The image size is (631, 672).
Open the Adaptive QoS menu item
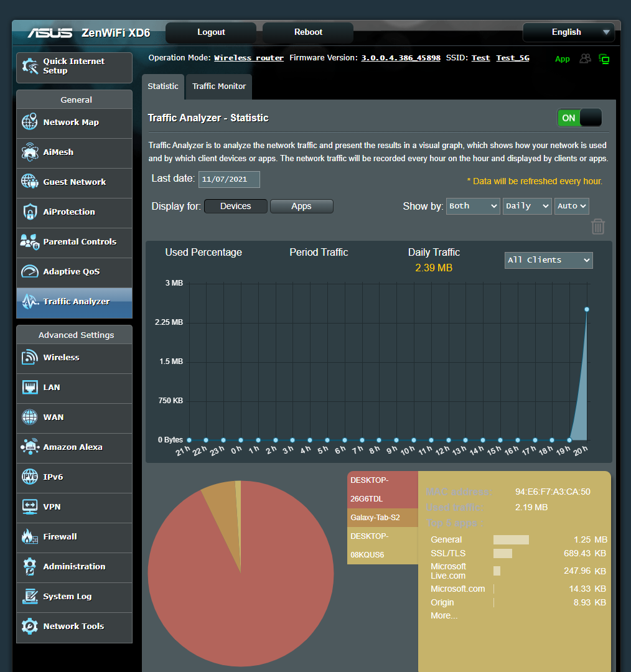click(x=74, y=273)
